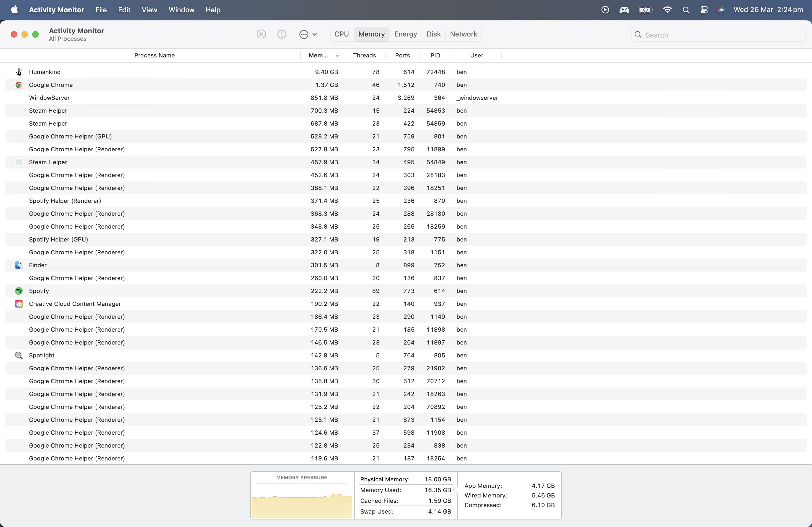Click the search magnifier in Search field
The width and height of the screenshot is (812, 527).
[638, 34]
